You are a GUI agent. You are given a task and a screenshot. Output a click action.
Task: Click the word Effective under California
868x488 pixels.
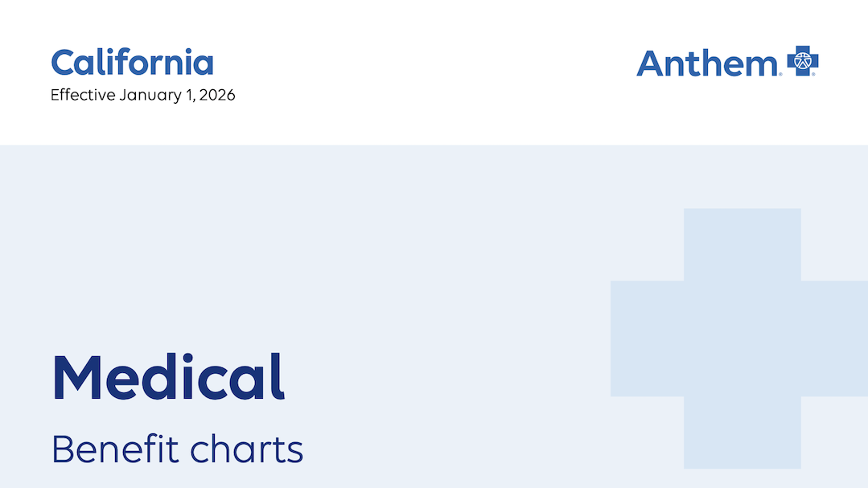point(83,95)
